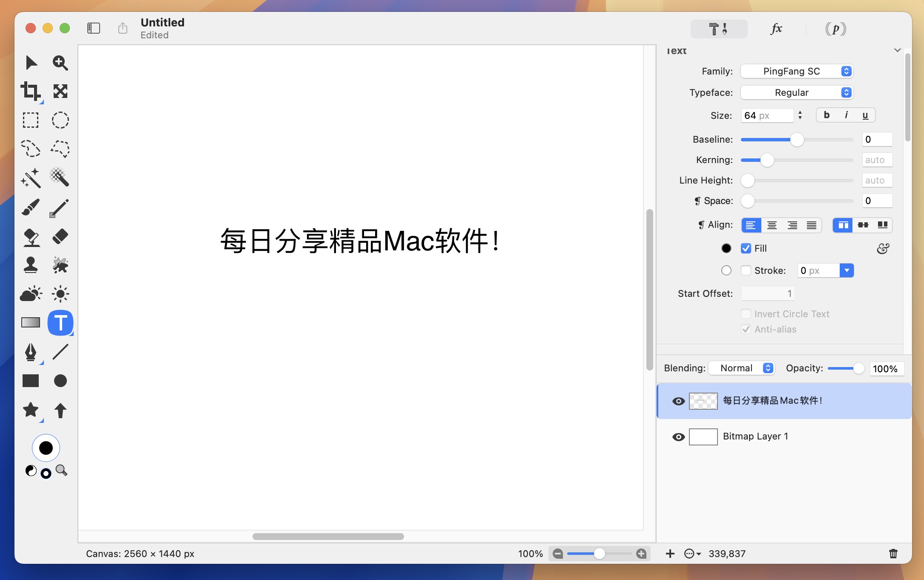The width and height of the screenshot is (924, 580).
Task: Select the Pen tool
Action: click(31, 353)
